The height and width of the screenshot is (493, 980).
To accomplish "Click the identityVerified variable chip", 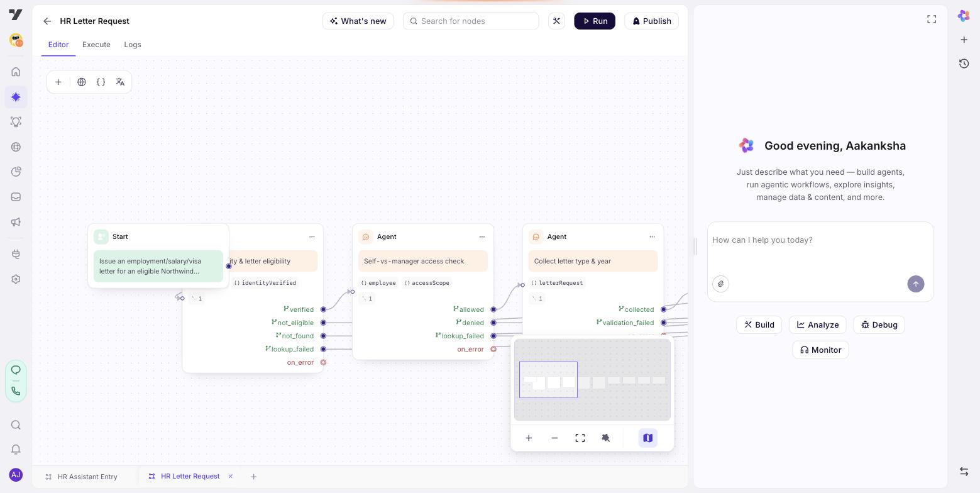I will [x=265, y=283].
